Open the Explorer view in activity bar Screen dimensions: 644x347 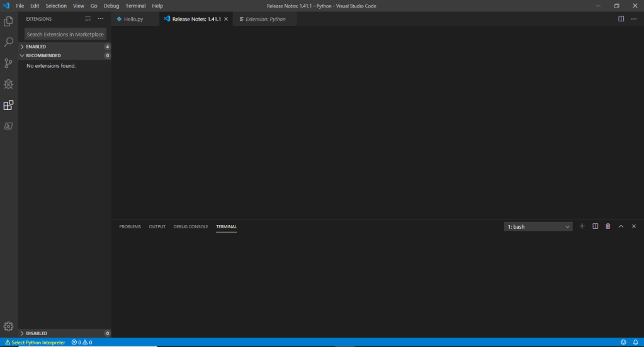point(9,21)
